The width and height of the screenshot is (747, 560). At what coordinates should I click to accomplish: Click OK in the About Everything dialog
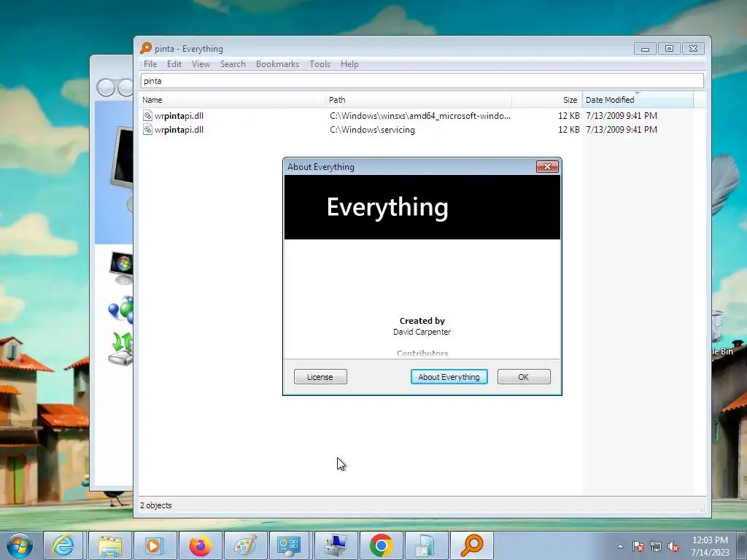click(x=524, y=377)
